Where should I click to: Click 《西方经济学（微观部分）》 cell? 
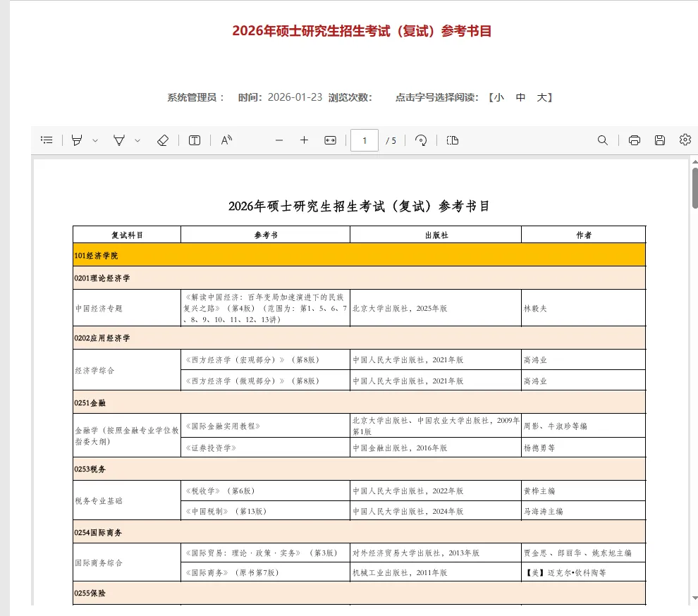point(265,381)
